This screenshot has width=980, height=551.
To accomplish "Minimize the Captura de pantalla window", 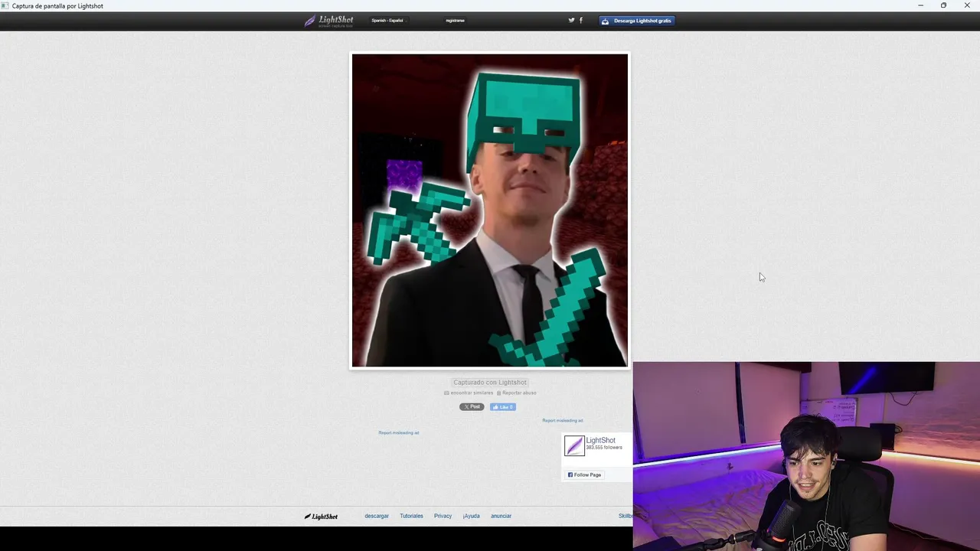I will (x=920, y=5).
